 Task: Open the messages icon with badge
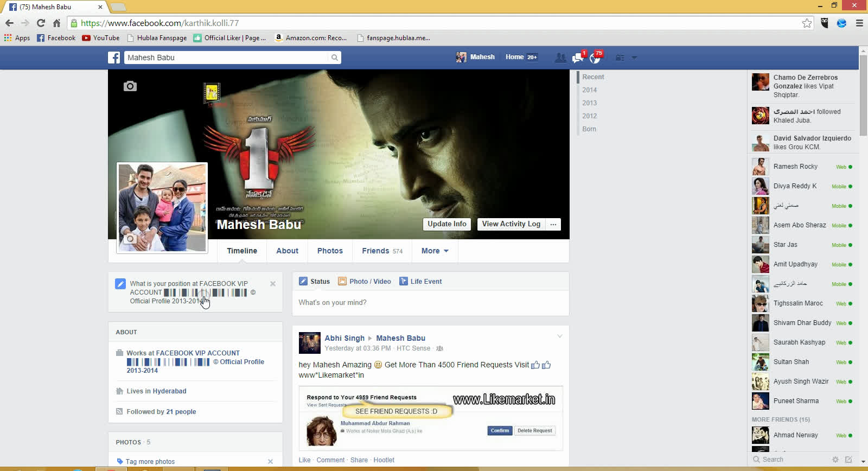pos(578,57)
